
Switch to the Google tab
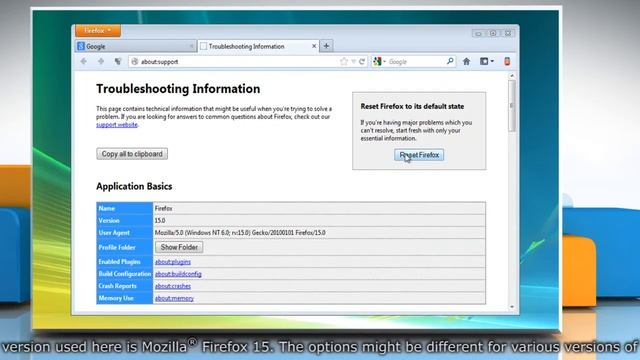[136, 46]
